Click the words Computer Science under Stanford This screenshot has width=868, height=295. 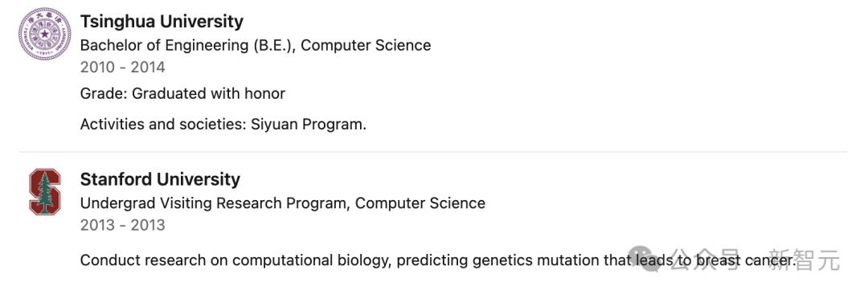click(420, 203)
